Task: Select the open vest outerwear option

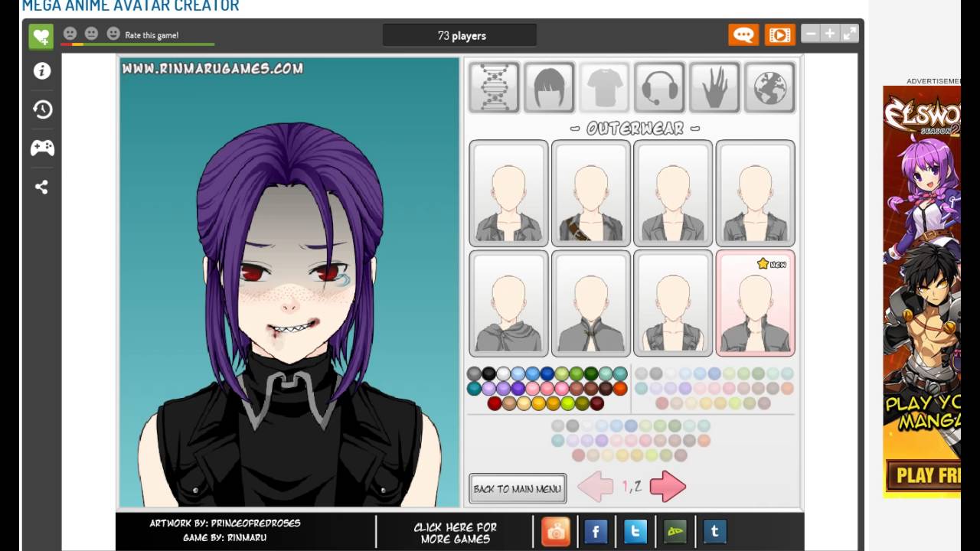Action: click(x=673, y=303)
